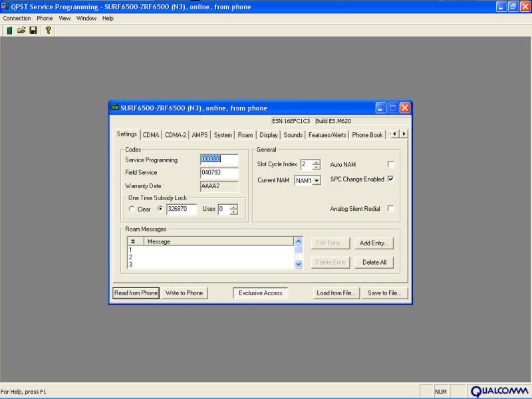Image resolution: width=532 pixels, height=399 pixels.
Task: Click the Field Service code field
Action: (x=219, y=173)
